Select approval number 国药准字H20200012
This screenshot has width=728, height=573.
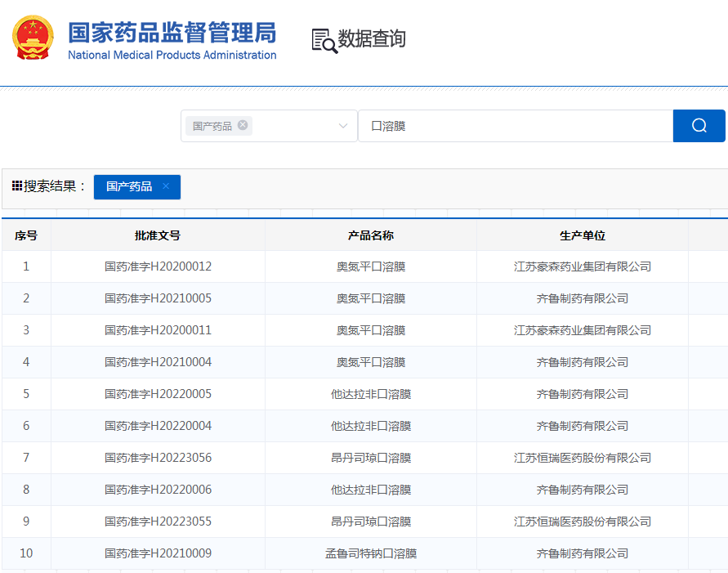[158, 266]
